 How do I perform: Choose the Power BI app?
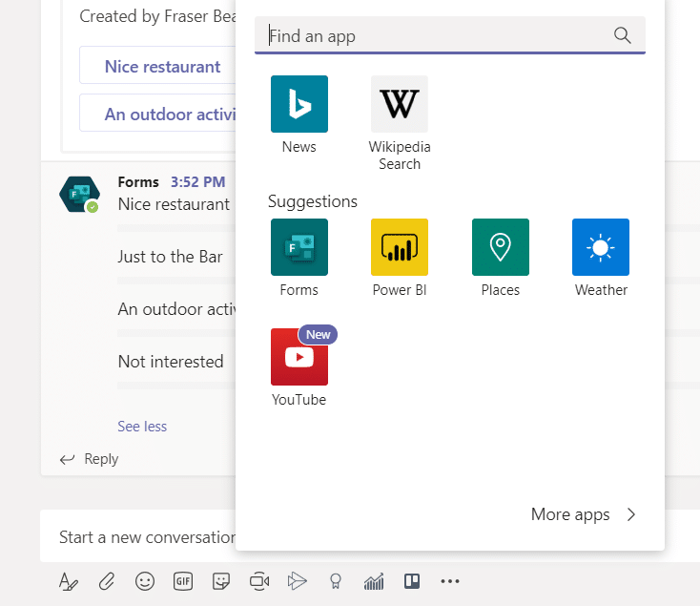coord(399,247)
